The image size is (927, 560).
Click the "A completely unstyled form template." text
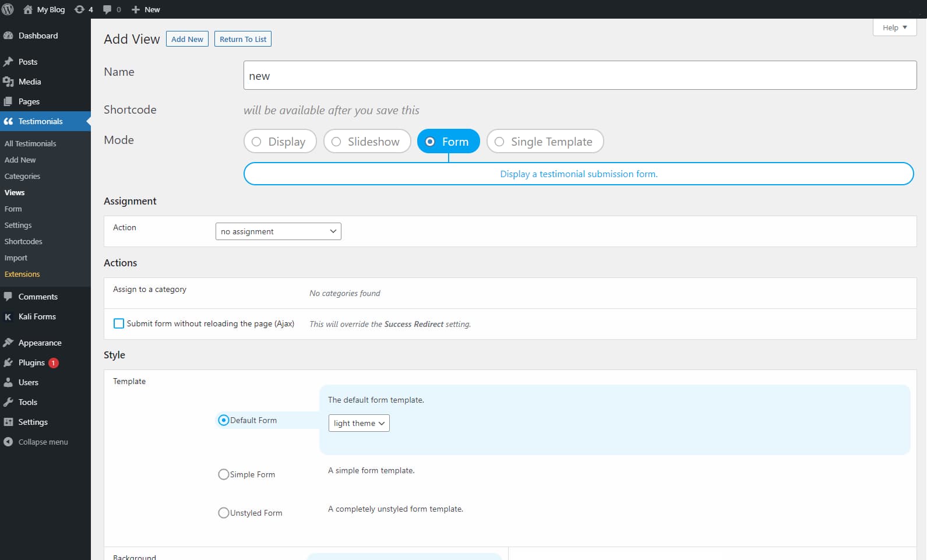coord(396,509)
